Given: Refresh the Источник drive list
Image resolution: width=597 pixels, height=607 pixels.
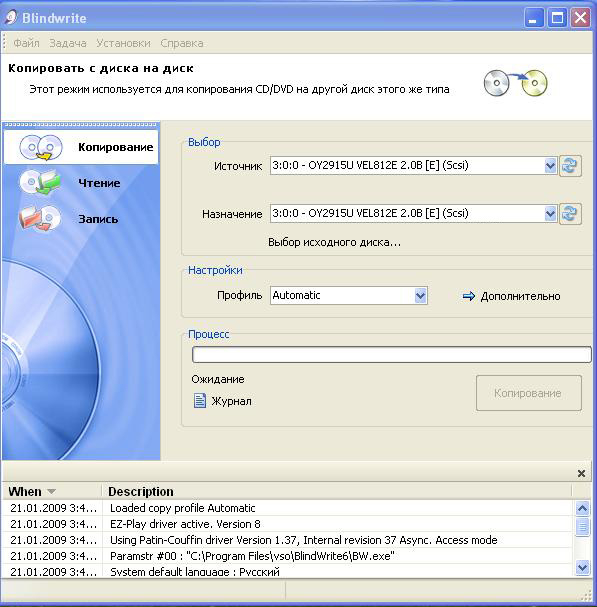Looking at the screenshot, I should (570, 166).
